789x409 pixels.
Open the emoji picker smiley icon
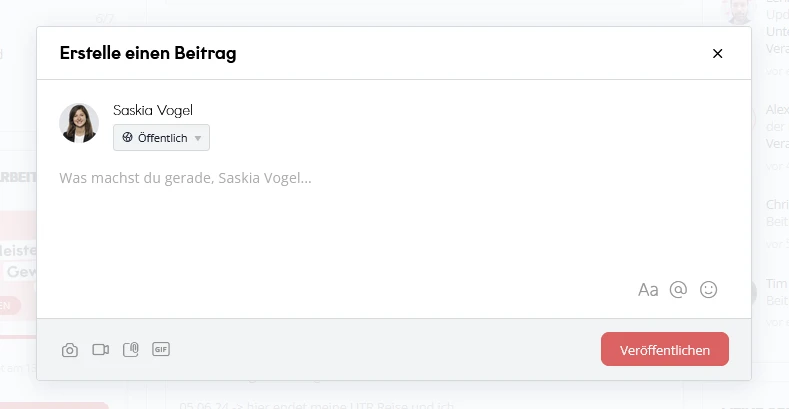709,290
